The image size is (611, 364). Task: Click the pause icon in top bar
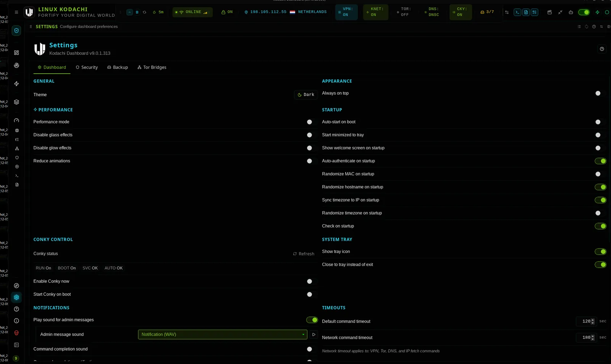[137, 12]
